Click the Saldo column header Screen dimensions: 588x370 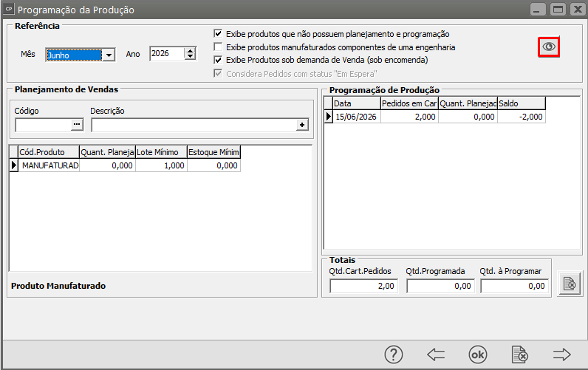click(x=522, y=103)
